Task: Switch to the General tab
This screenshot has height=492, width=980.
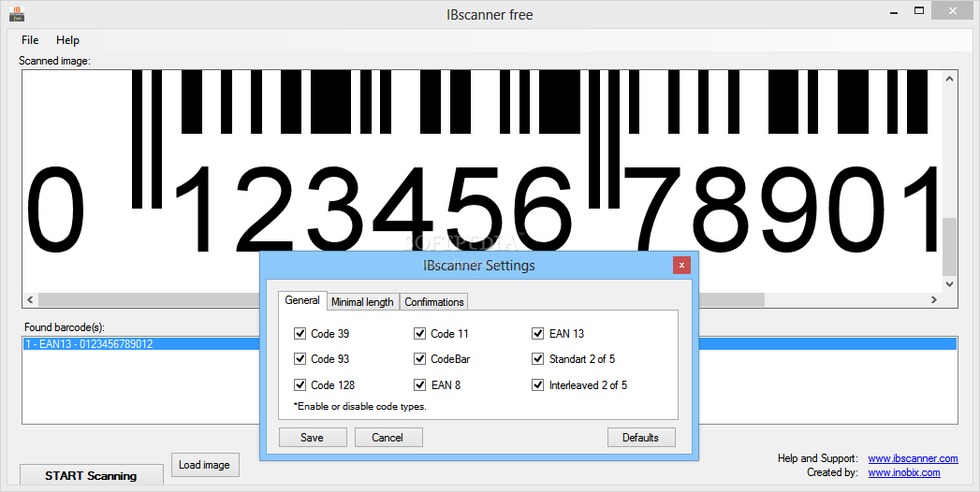Action: pos(302,300)
